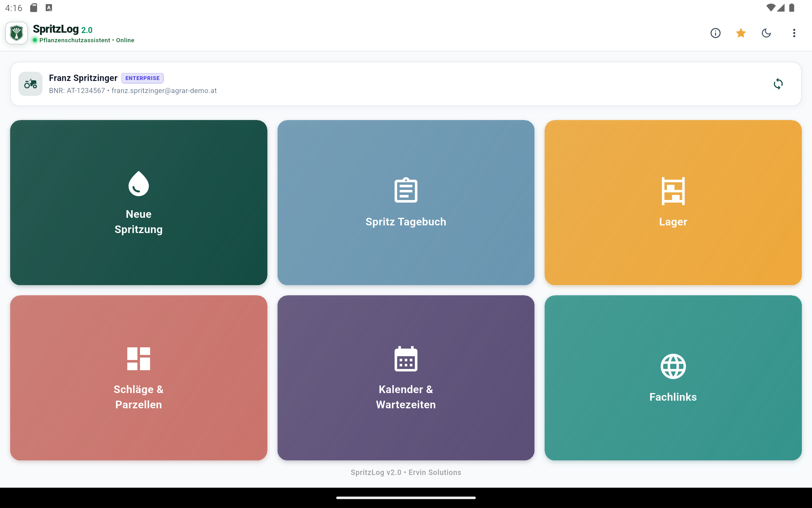Open the info icon in header

(715, 33)
